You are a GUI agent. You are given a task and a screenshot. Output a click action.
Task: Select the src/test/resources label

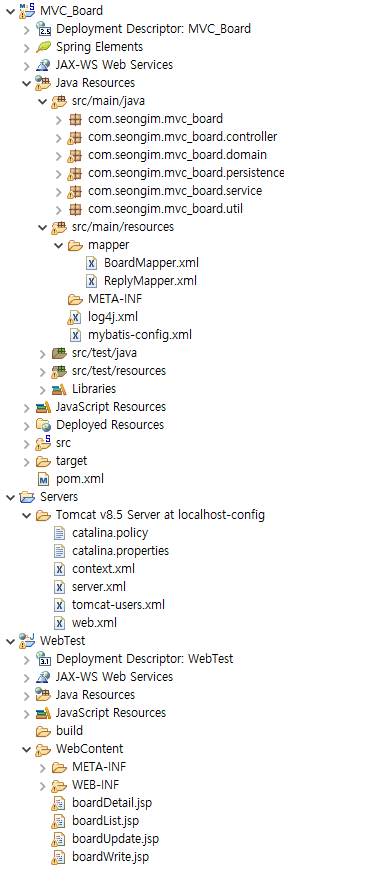119,371
